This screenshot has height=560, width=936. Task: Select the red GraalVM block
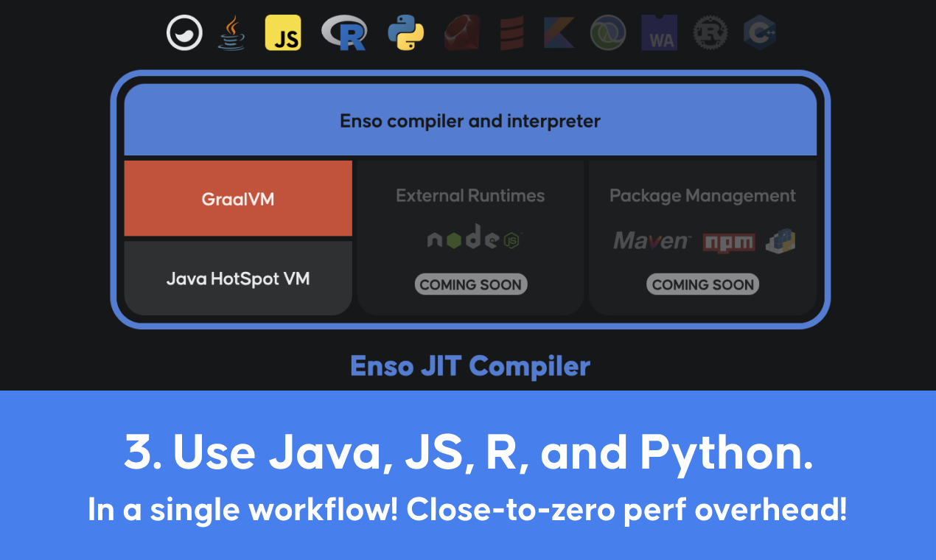pos(238,198)
